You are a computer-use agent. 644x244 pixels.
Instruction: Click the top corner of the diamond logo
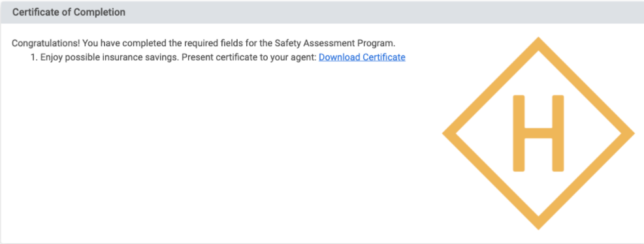(x=538, y=42)
